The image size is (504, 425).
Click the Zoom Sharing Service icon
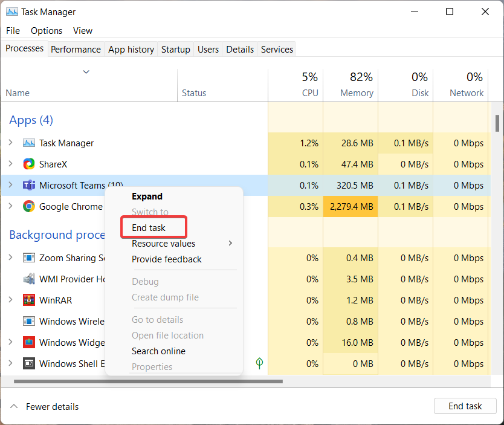(29, 258)
